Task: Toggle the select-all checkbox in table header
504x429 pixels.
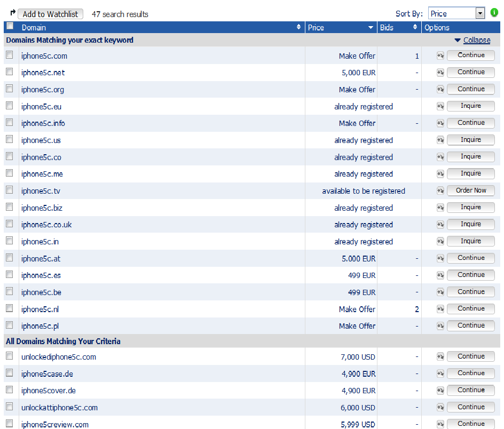Action: pyautogui.click(x=10, y=26)
